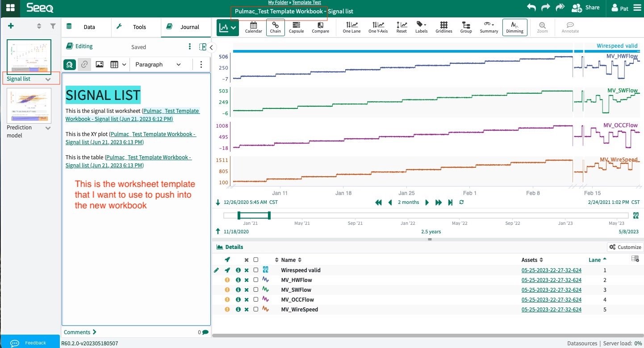
Task: Click the One Lane icon
Action: [351, 27]
